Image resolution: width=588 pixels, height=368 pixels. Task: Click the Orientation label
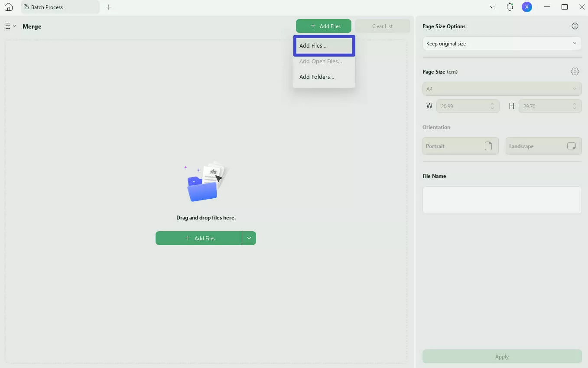pos(436,127)
